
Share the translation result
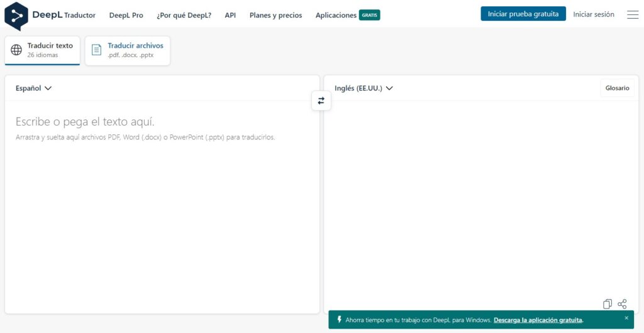622,304
